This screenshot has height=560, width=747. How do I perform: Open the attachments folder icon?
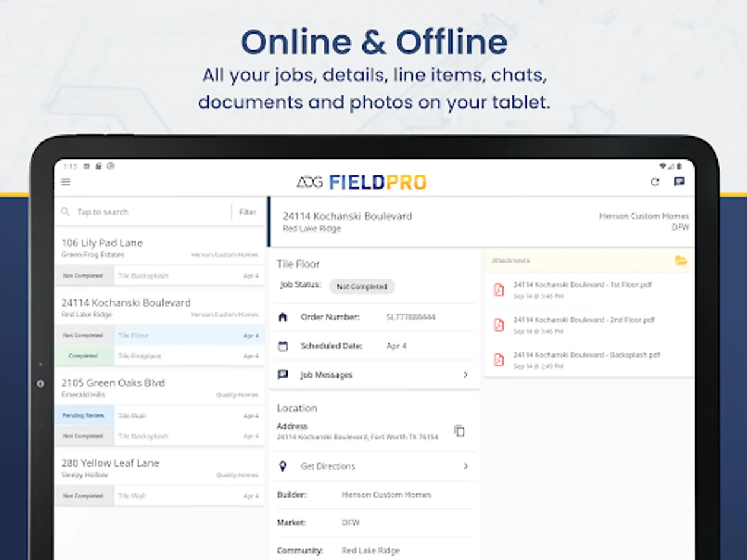(x=681, y=261)
